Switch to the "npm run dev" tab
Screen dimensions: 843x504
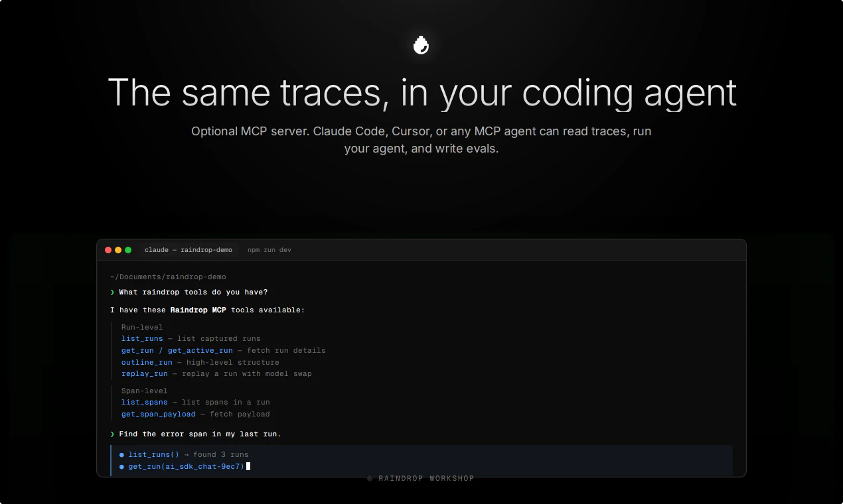pos(269,250)
